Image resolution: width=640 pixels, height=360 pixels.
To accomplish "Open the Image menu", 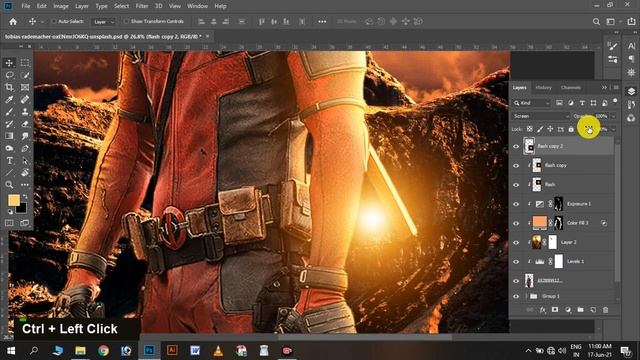I will pos(61,6).
